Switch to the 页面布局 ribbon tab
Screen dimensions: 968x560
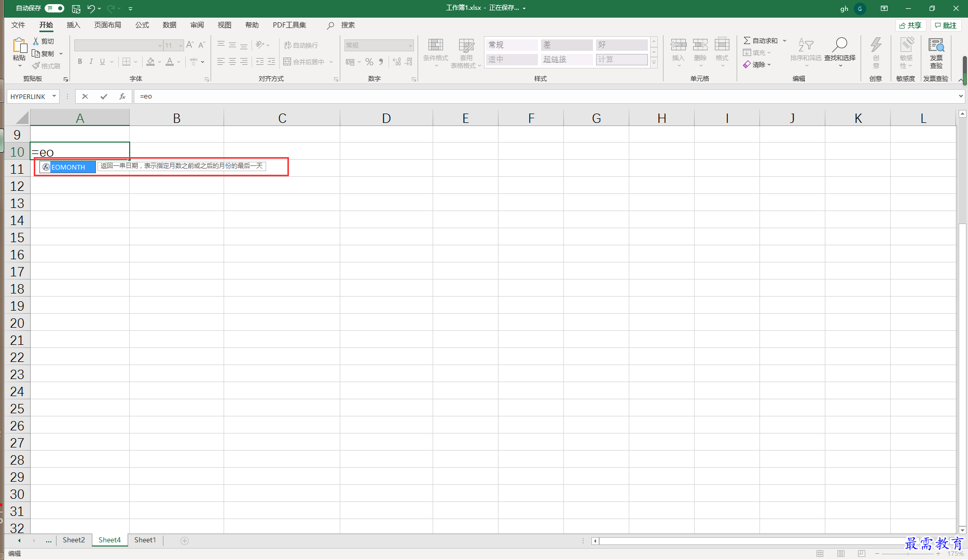(107, 25)
